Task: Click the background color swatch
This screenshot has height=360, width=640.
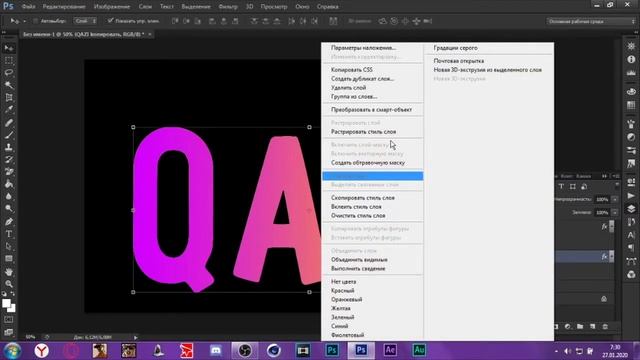Action: coord(12,309)
